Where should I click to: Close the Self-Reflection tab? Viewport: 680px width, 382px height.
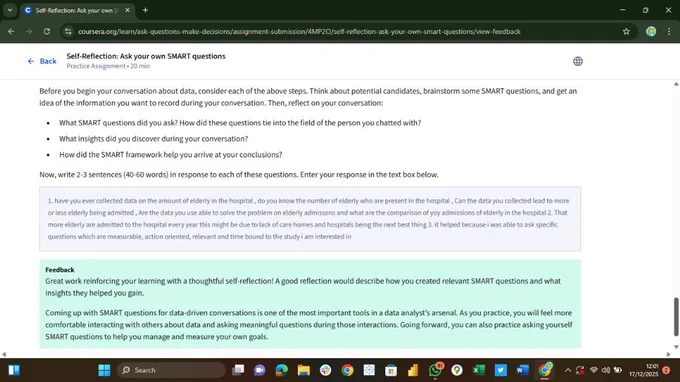click(127, 10)
